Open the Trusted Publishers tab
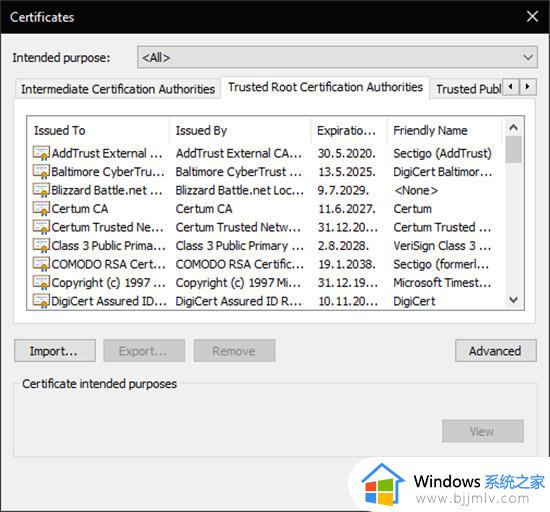Screen dimensions: 550x512 [x=468, y=89]
